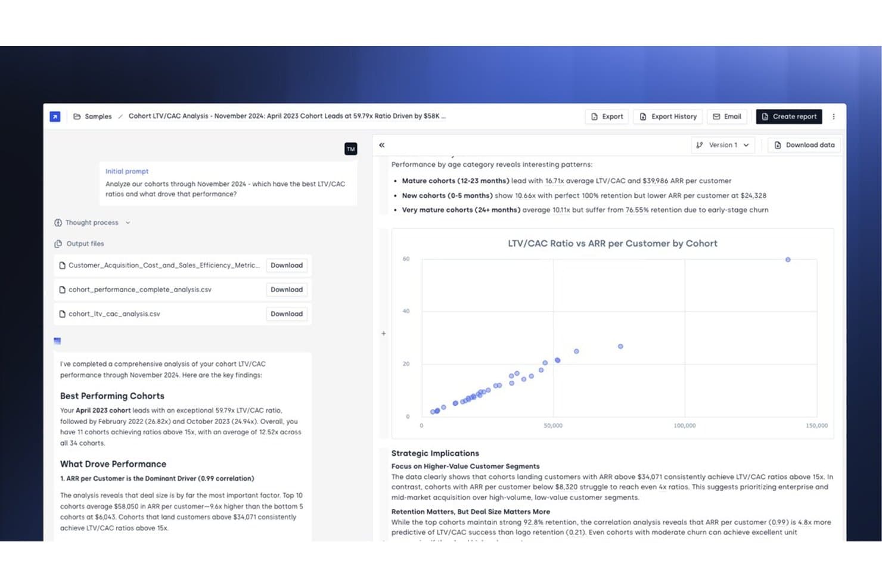Screen dimensions: 882x588
Task: Click the file icon next to Customer_Acquisition_Cost file
Action: tap(62, 266)
